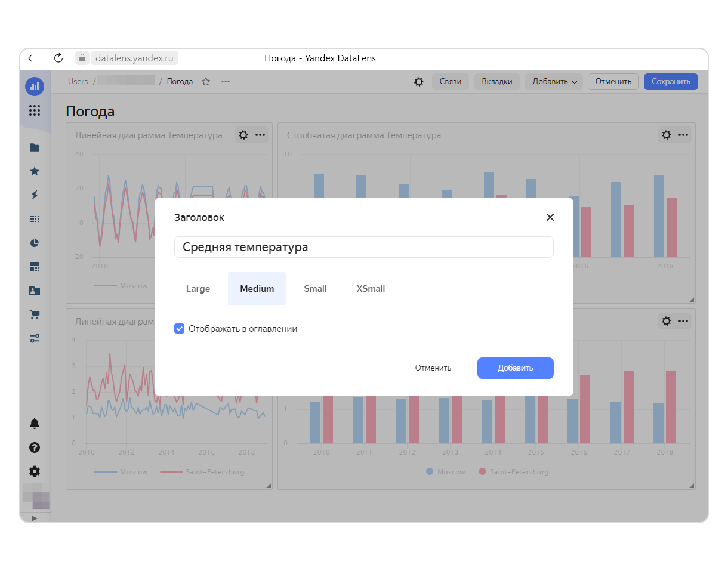Open notifications bell icon
Viewport: 728px width, 571px height.
click(35, 424)
